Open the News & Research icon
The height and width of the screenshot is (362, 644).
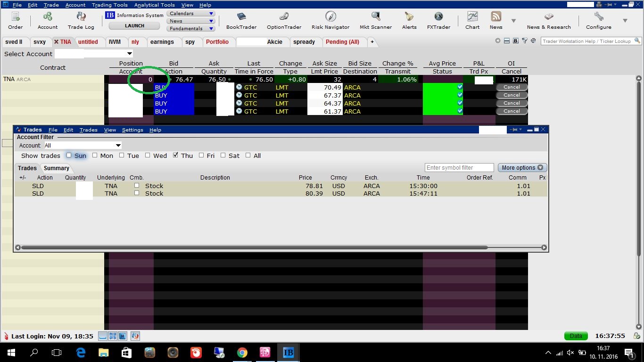[549, 21]
